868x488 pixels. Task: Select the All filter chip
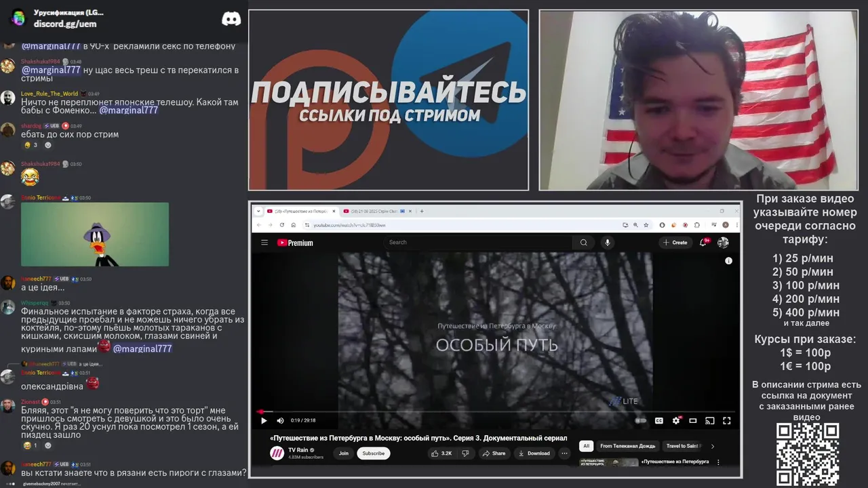click(x=587, y=446)
